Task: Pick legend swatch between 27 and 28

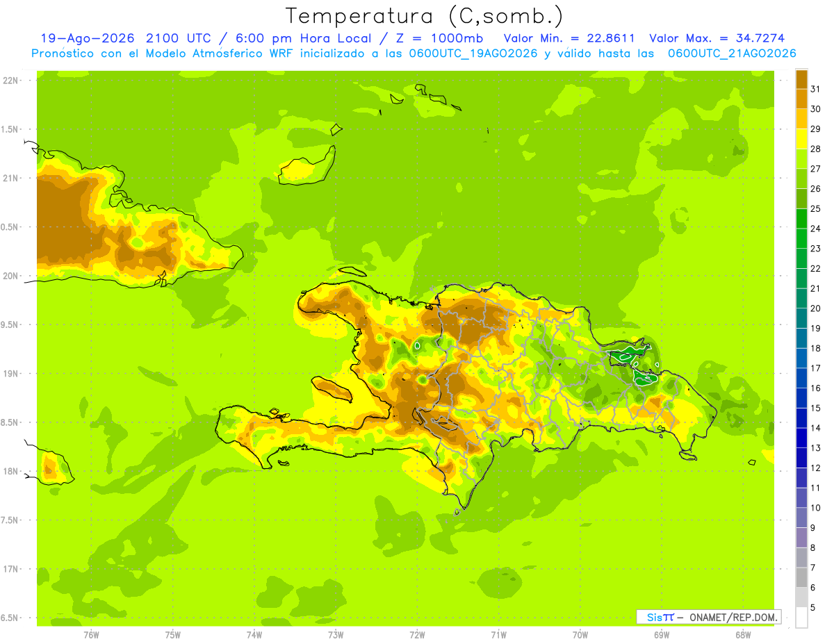Action: click(x=801, y=158)
